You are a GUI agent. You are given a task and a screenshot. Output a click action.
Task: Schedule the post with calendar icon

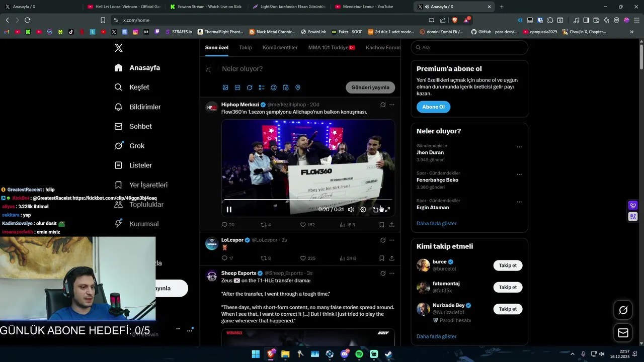[286, 87]
